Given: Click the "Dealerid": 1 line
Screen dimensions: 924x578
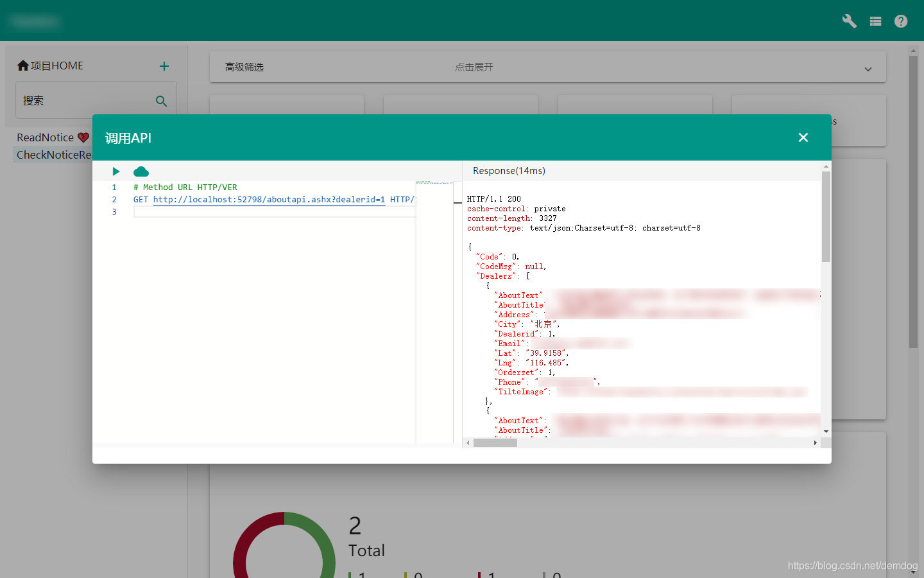Looking at the screenshot, I should (x=525, y=334).
